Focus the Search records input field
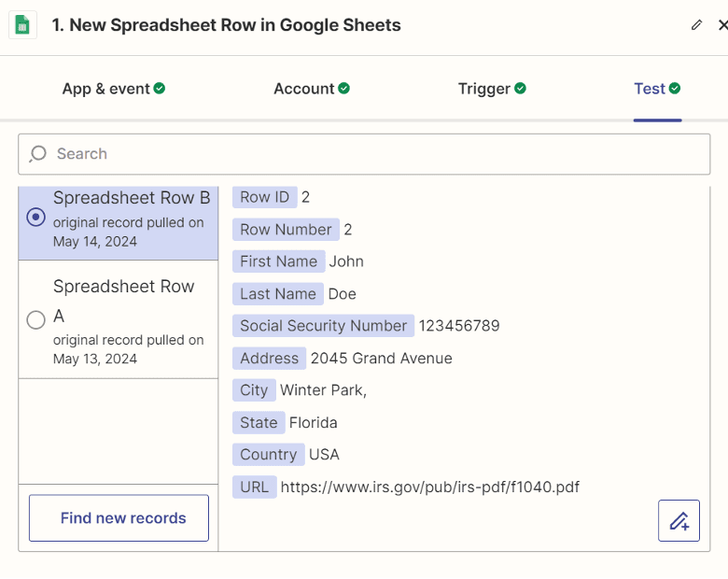 (x=373, y=154)
